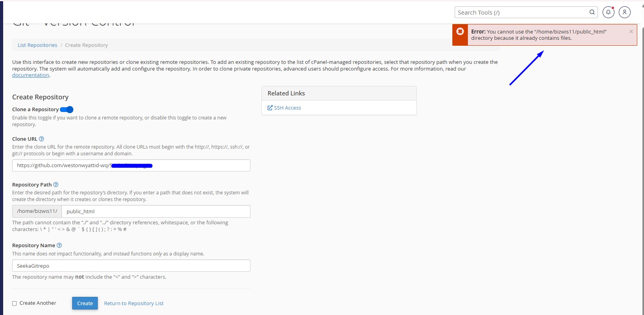
Task: Click the SeekaGitrepo repository name field
Action: [x=131, y=266]
